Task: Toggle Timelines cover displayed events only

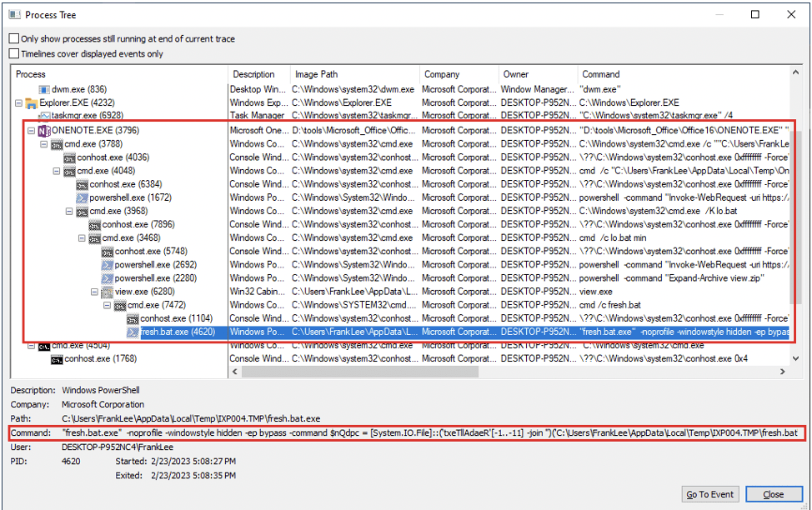Action: [x=14, y=53]
